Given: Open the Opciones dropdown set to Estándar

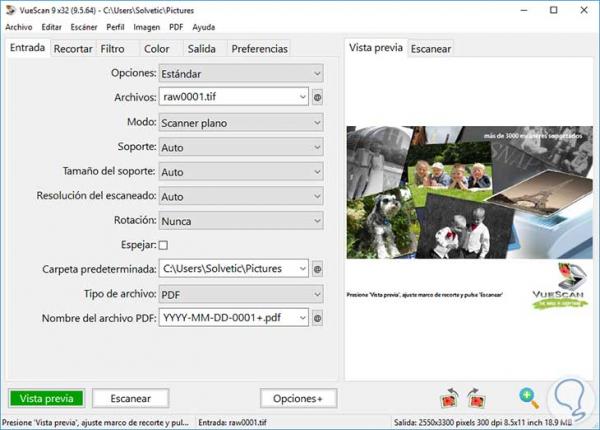Looking at the screenshot, I should pyautogui.click(x=241, y=73).
